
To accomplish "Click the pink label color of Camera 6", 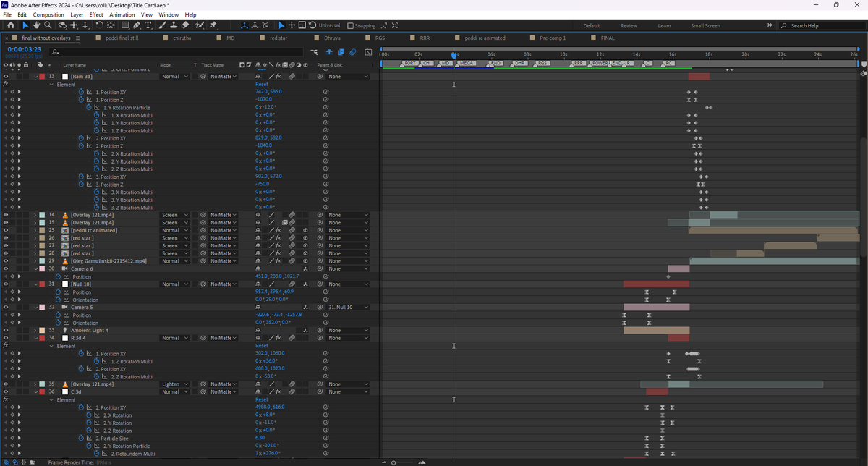I will pos(42,268).
